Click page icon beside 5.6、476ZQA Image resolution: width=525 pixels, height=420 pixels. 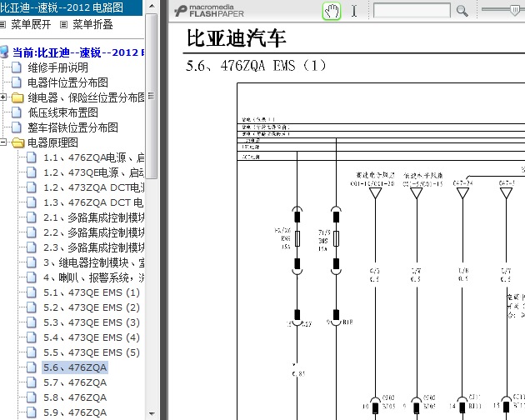click(x=32, y=367)
